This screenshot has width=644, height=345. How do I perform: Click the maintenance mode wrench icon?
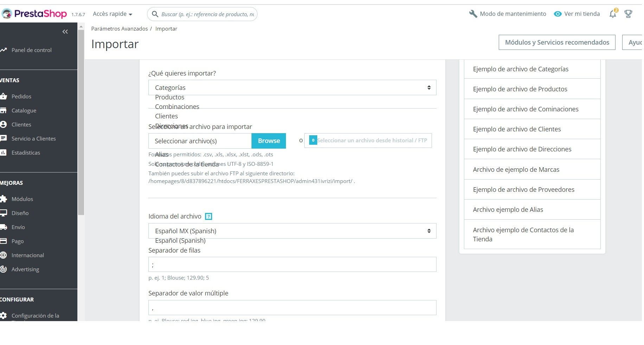pyautogui.click(x=473, y=14)
